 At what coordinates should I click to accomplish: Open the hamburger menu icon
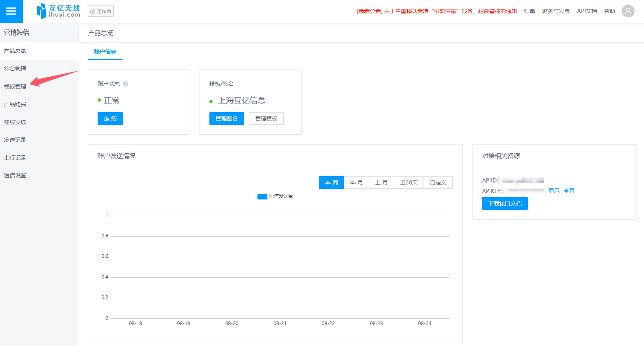[x=11, y=11]
